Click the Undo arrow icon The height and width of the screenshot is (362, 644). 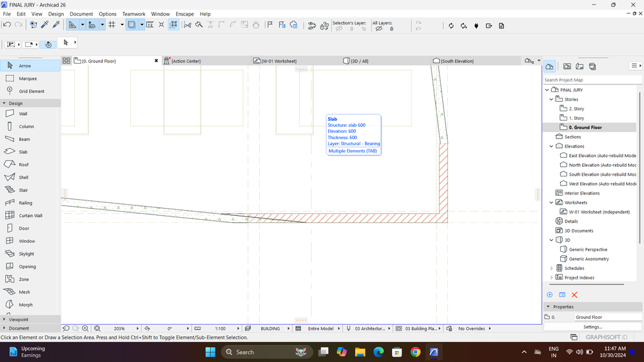7,25
